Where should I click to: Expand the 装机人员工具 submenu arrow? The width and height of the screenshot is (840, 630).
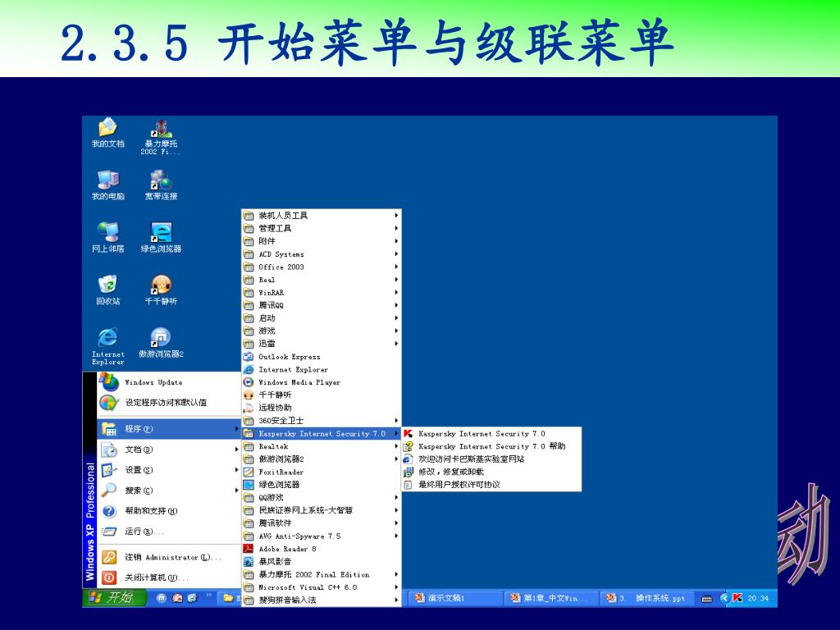(x=396, y=216)
